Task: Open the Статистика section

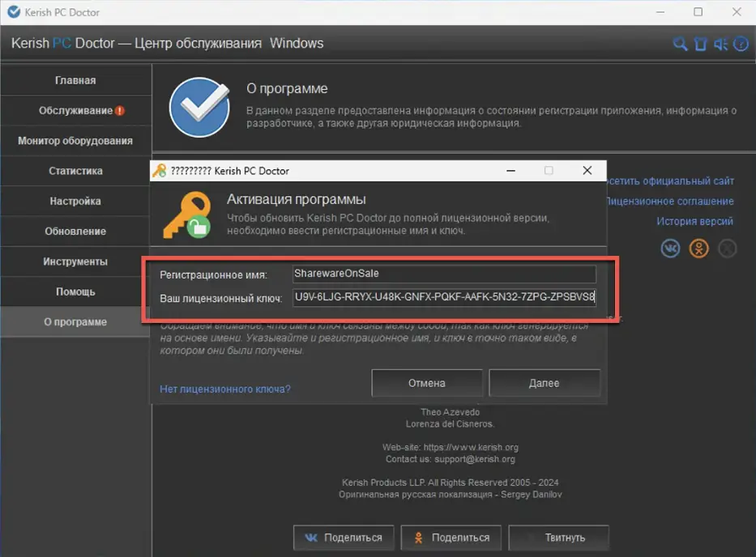Action: [75, 171]
